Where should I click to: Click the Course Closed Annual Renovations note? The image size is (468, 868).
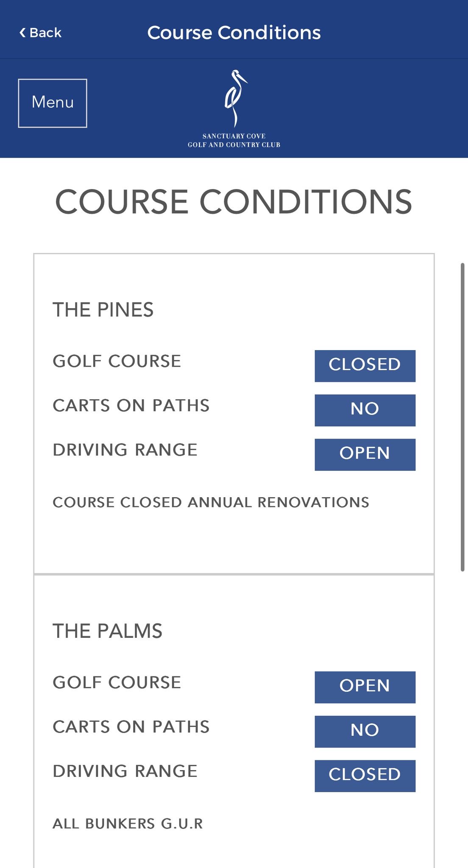pyautogui.click(x=211, y=502)
